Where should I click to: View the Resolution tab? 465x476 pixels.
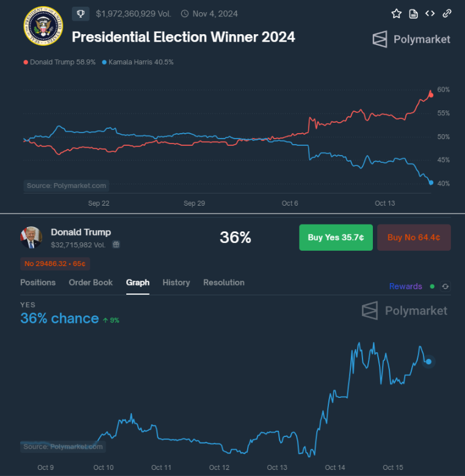224,283
